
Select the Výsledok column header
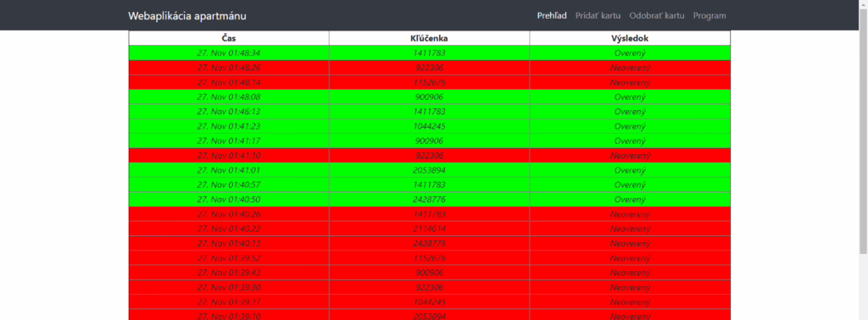pos(630,38)
